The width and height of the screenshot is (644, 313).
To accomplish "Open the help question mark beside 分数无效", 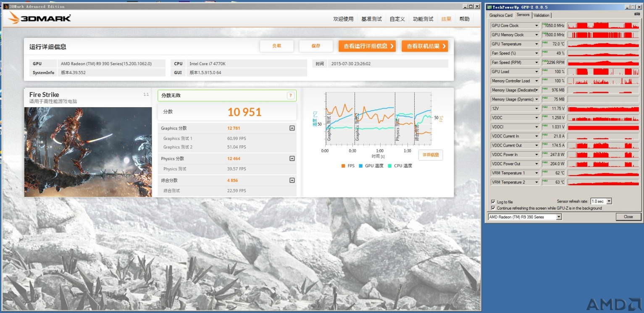I will [x=291, y=96].
